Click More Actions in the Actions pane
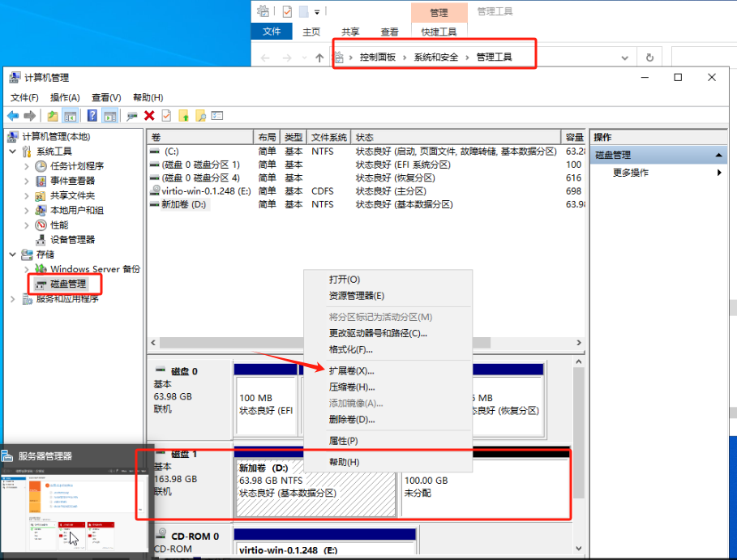737x560 pixels. [630, 173]
